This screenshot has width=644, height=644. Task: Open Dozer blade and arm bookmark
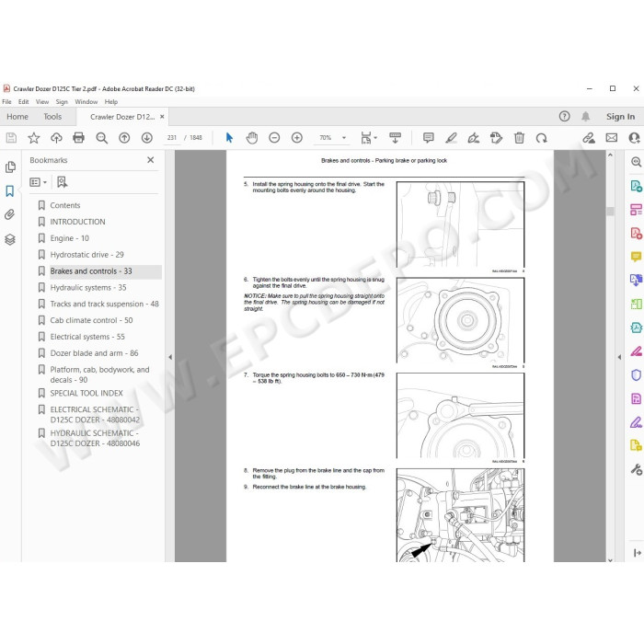(94, 353)
